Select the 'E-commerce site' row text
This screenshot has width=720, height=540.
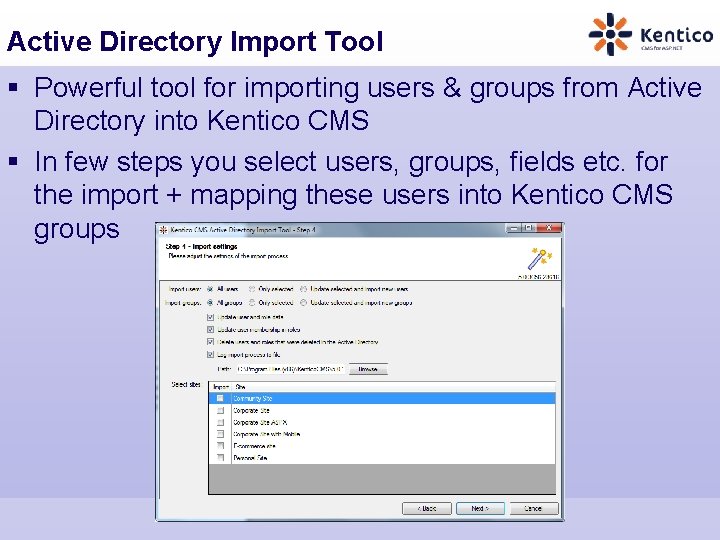254,446
